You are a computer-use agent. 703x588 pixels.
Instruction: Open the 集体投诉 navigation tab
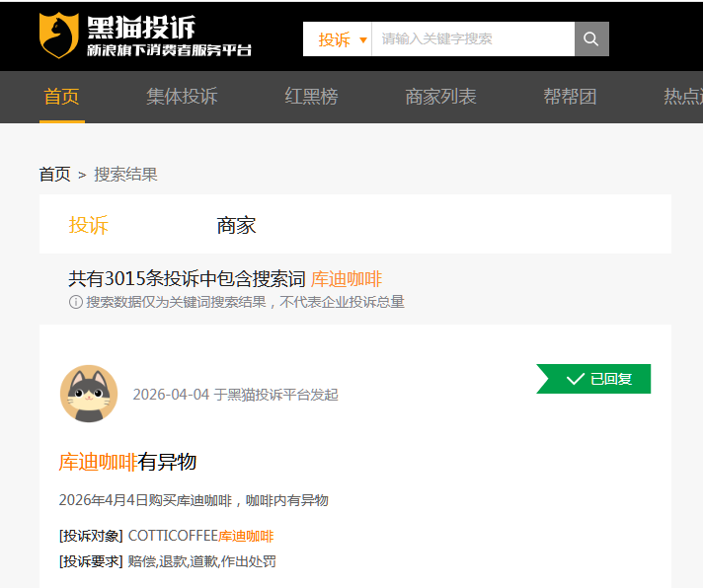click(182, 97)
